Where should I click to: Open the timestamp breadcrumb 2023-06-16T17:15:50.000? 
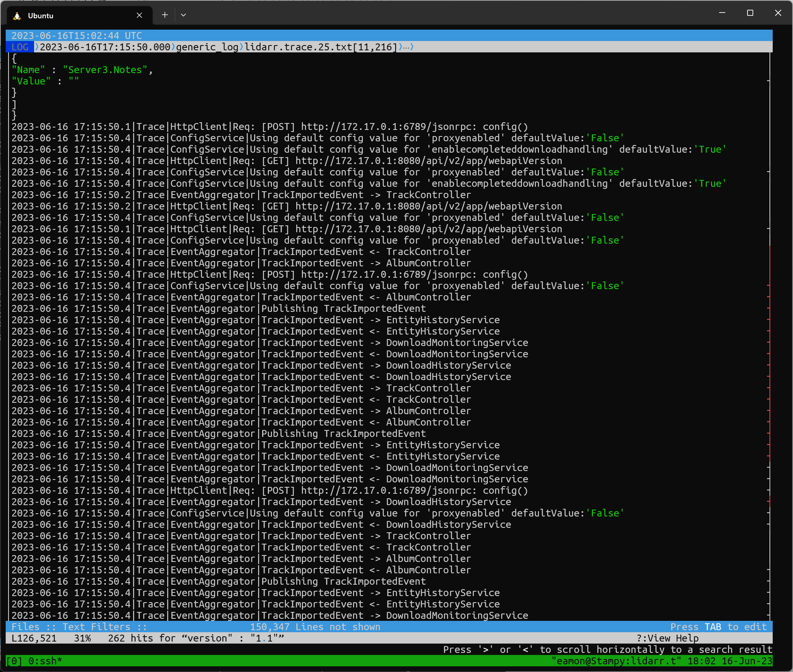pyautogui.click(x=105, y=47)
